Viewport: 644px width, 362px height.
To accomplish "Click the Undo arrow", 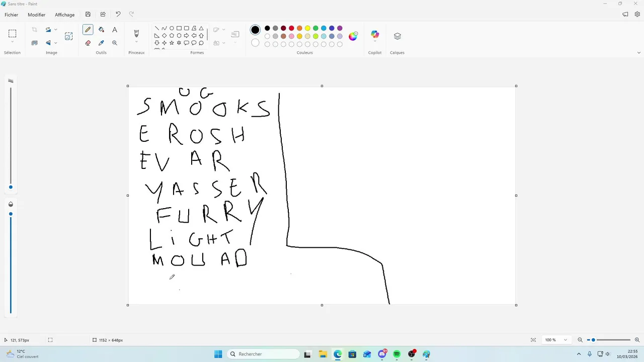I will [x=118, y=15].
